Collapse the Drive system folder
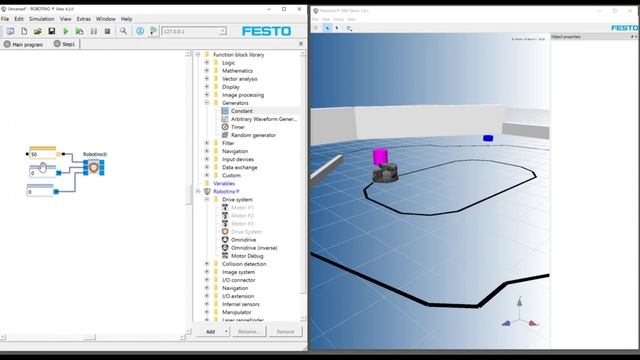 point(207,199)
